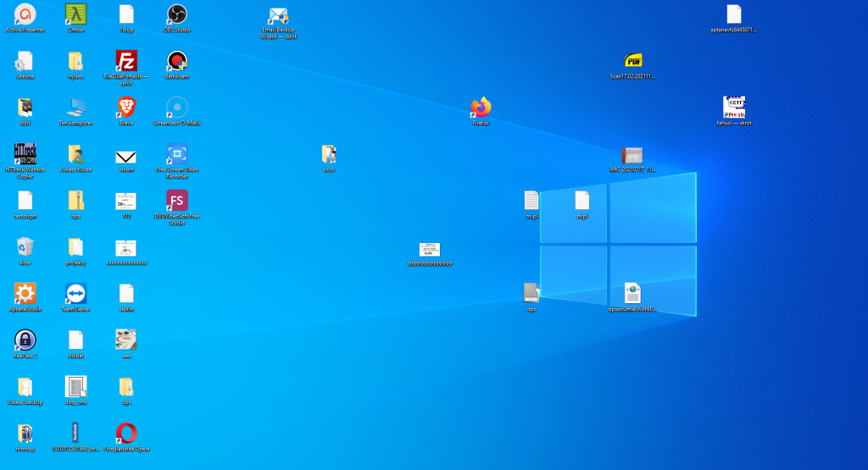Select the projekty folder
The image size is (868, 470).
[x=75, y=246]
